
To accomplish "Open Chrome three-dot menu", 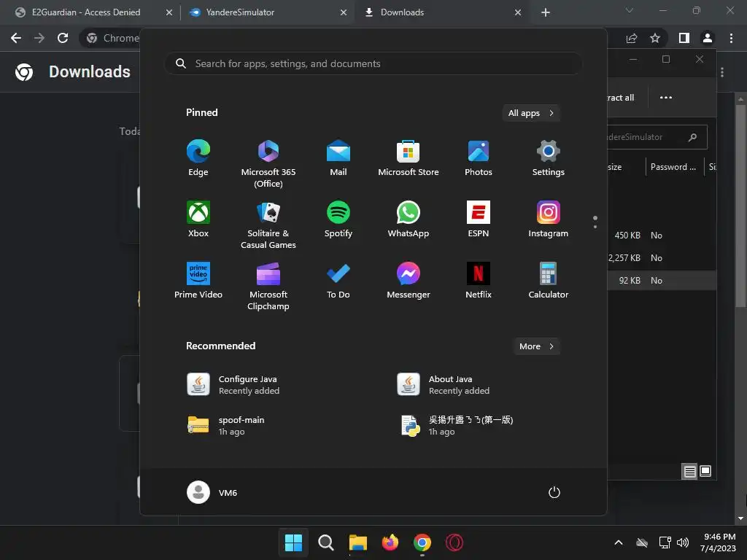I will click(x=731, y=38).
